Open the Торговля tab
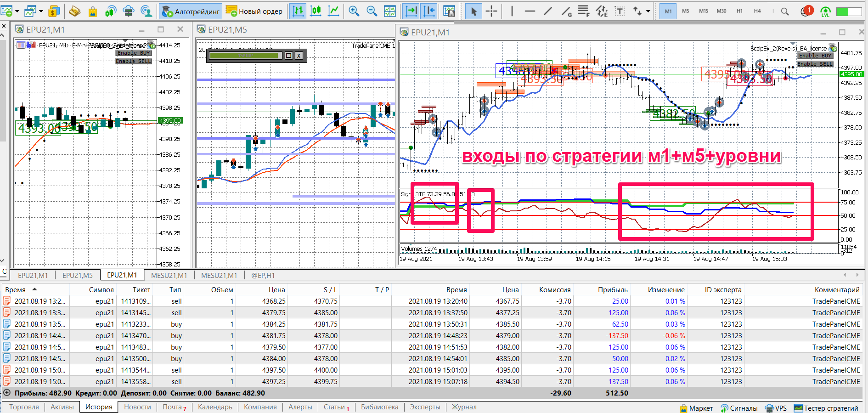This screenshot has width=868, height=413. click(x=24, y=407)
